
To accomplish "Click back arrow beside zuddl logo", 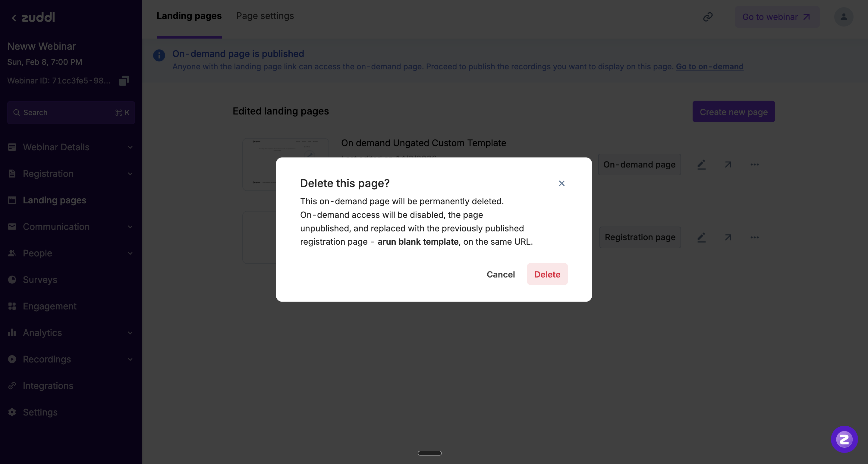I will tap(14, 17).
